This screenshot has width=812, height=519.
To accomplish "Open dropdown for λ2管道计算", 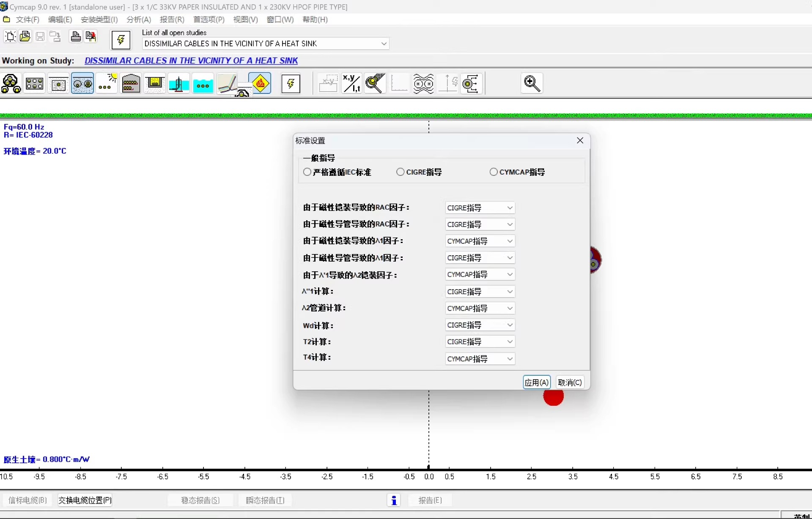I will [x=480, y=309].
